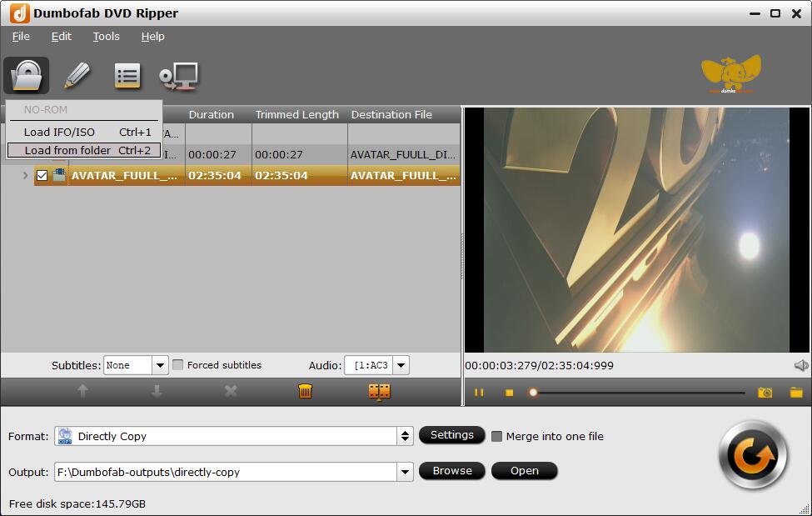Mute the preview volume speaker
812x516 pixels.
[800, 366]
